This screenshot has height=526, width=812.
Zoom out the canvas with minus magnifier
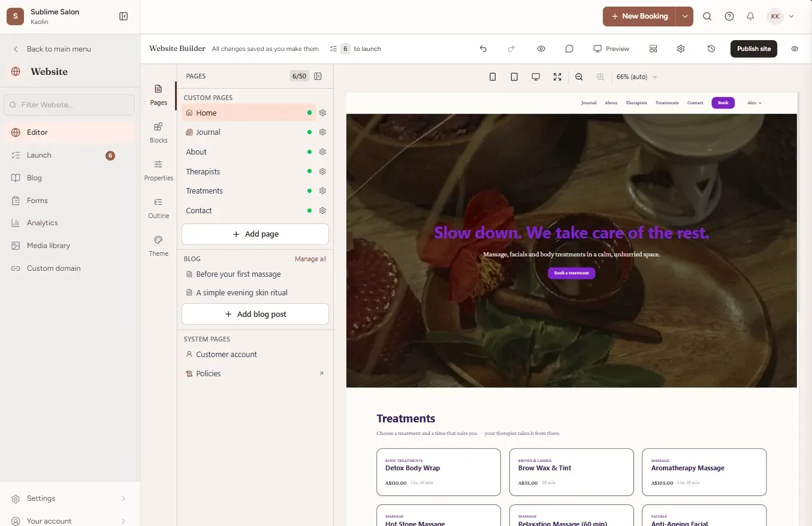[x=579, y=77]
